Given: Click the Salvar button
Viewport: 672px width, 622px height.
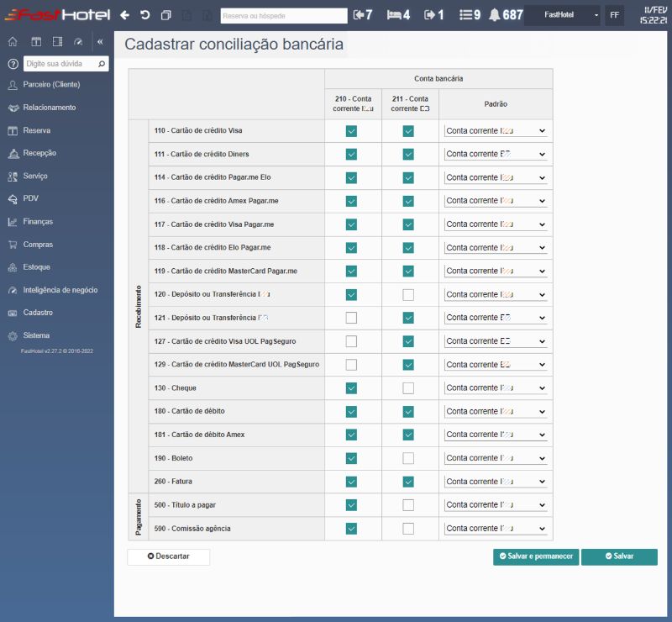Looking at the screenshot, I should click(619, 557).
